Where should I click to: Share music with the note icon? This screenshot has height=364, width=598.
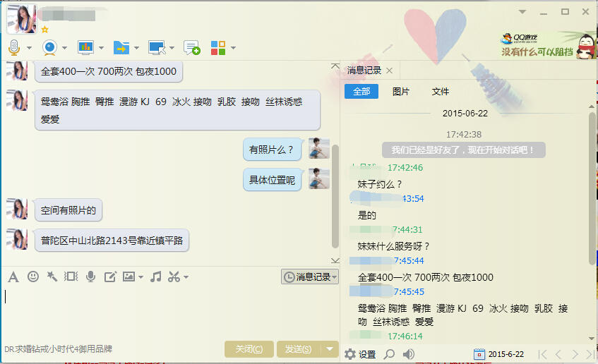point(155,277)
